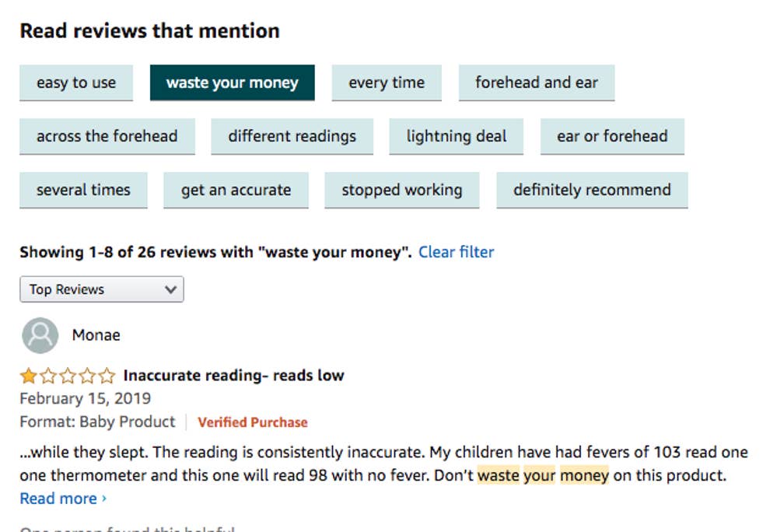Screen dimensions: 770x532
Task: Click the Top Reviews dropdown arrow
Action: pyautogui.click(x=170, y=289)
